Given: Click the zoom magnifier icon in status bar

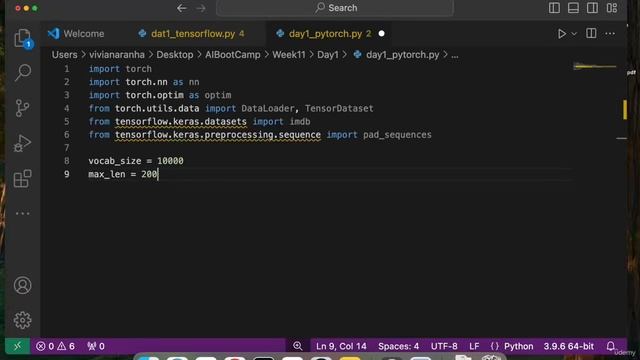Looking at the screenshot, I should click(298, 346).
